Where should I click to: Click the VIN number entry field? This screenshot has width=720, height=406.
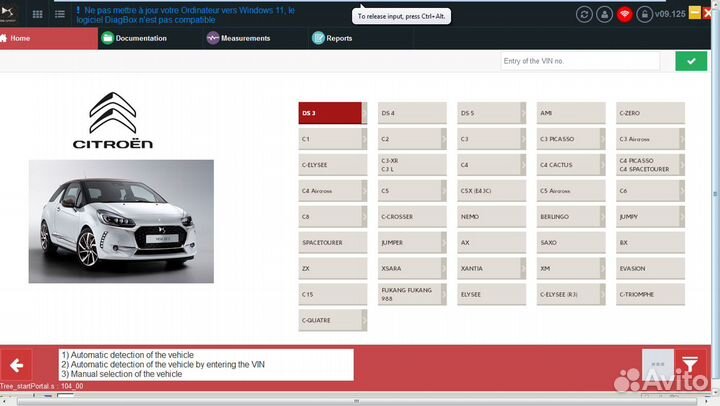point(580,61)
